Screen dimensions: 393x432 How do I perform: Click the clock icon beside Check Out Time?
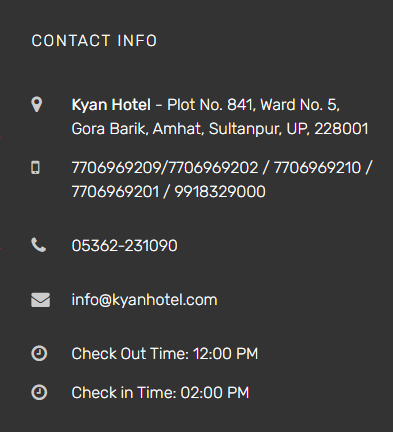(x=39, y=353)
